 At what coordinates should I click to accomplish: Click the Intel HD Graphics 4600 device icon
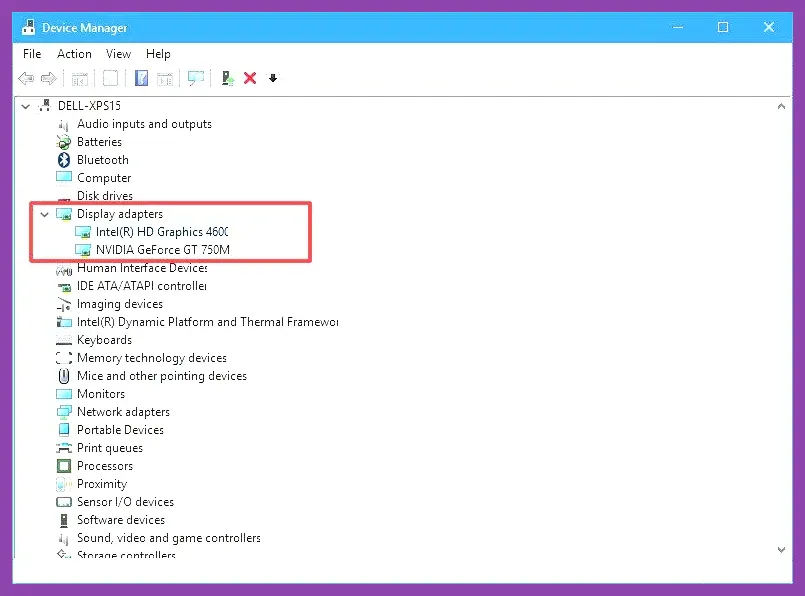(83, 232)
